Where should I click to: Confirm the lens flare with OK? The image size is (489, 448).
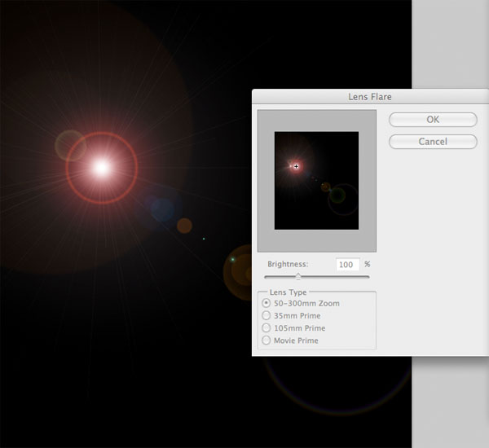coord(433,120)
